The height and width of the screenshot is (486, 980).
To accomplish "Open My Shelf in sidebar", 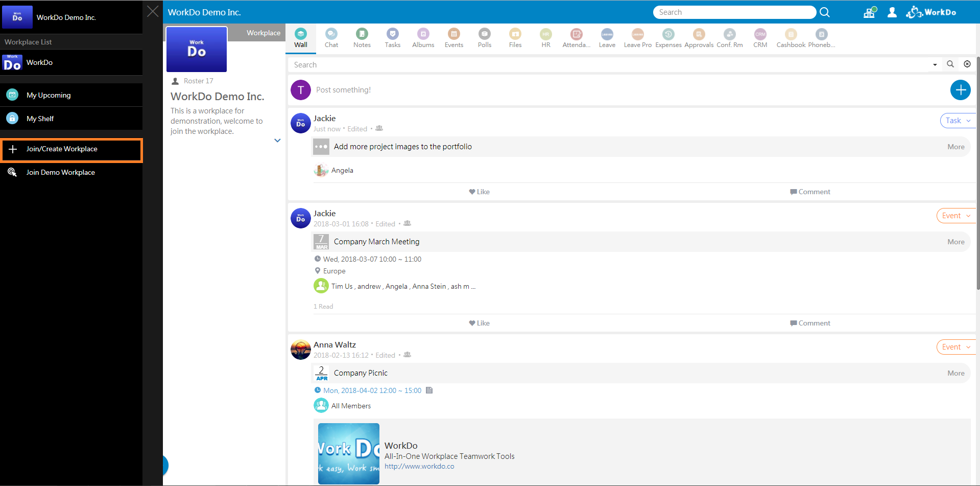I will coord(71,119).
